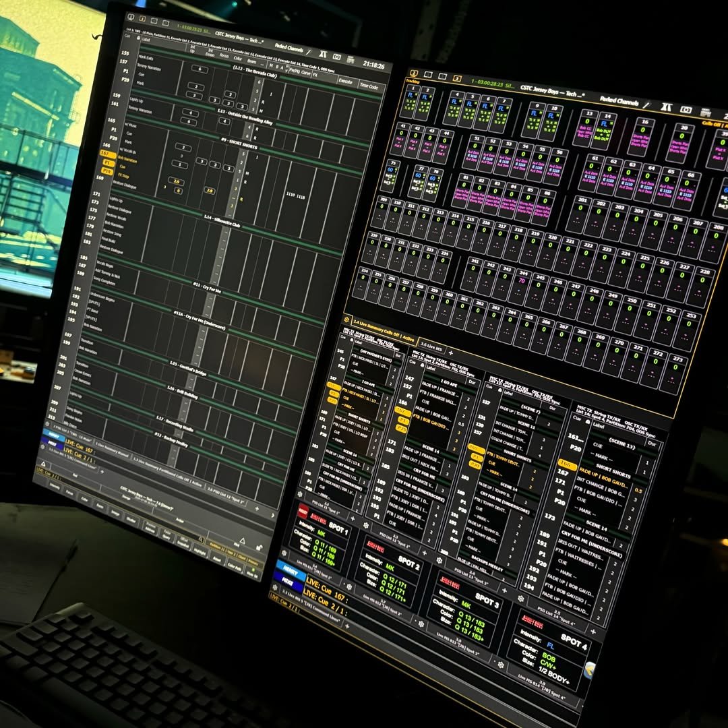The height and width of the screenshot is (728, 728).
Task: Click yellow arrow icon beside SPOT 4 panel
Action: coord(589,670)
